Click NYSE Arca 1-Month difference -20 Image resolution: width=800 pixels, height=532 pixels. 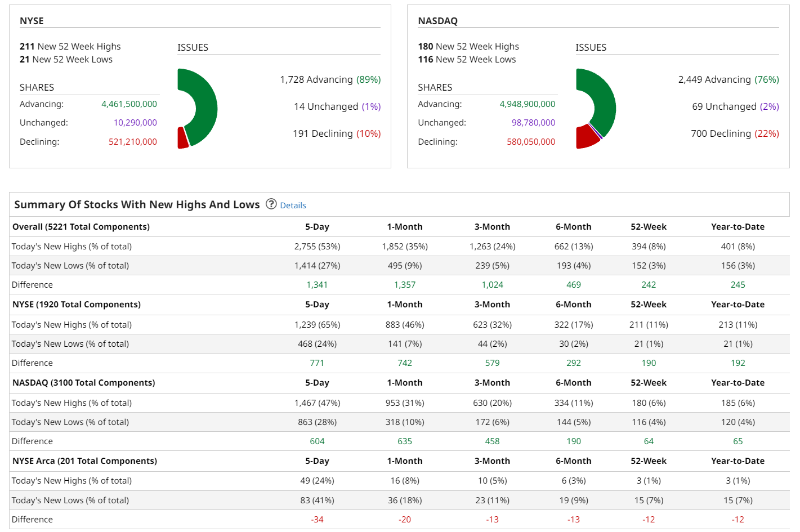click(x=405, y=520)
